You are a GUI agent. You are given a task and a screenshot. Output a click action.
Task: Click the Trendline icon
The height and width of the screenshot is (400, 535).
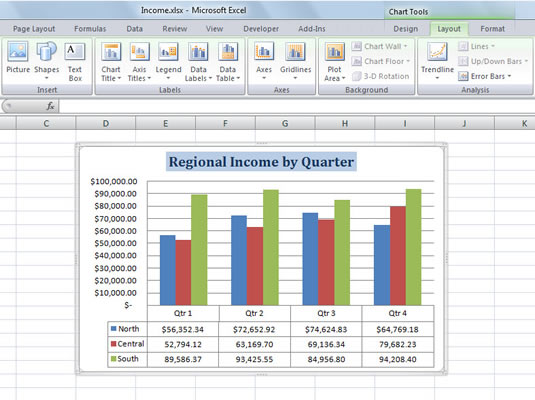tap(437, 52)
